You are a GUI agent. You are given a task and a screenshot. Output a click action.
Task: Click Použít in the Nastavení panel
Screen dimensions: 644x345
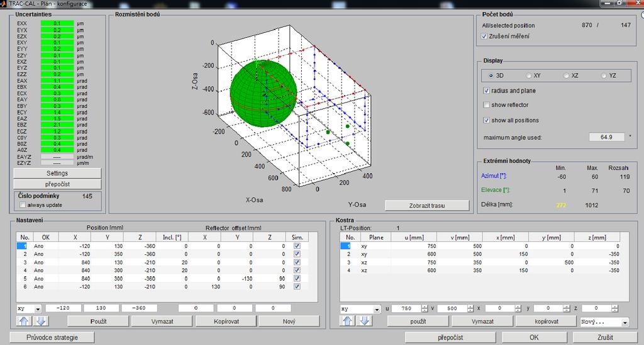(x=98, y=321)
